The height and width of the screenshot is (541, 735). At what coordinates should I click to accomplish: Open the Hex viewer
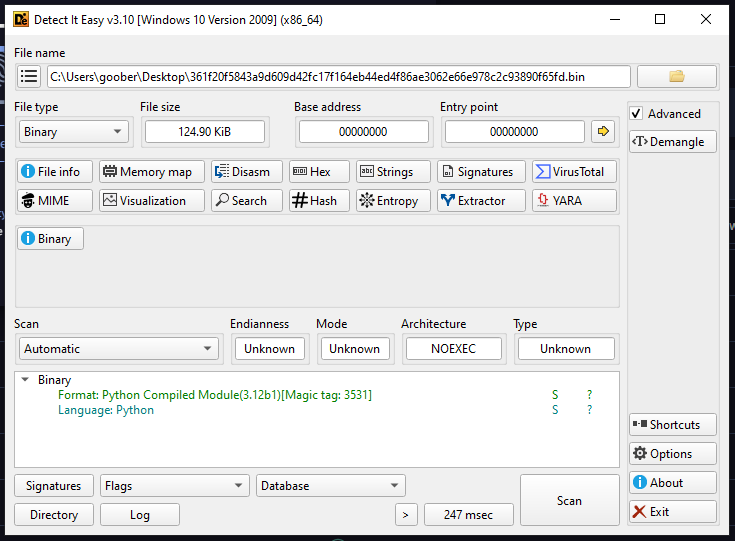click(319, 172)
